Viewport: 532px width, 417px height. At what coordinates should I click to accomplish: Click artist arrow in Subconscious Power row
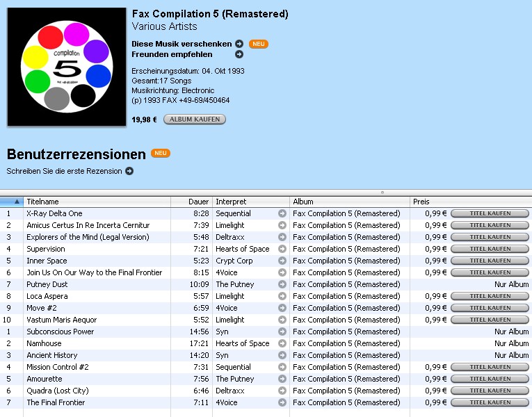pos(282,332)
